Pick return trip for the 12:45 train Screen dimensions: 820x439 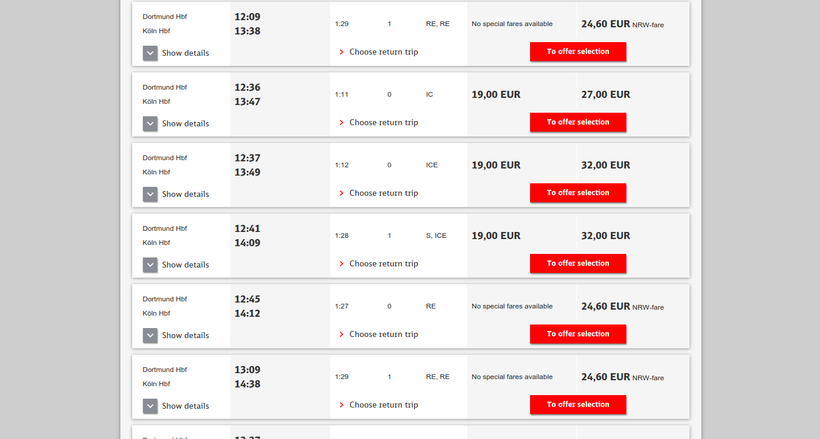click(x=383, y=334)
